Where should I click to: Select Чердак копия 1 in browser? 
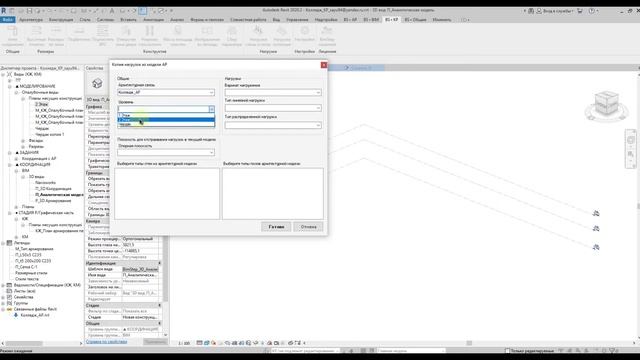pyautogui.click(x=49, y=134)
